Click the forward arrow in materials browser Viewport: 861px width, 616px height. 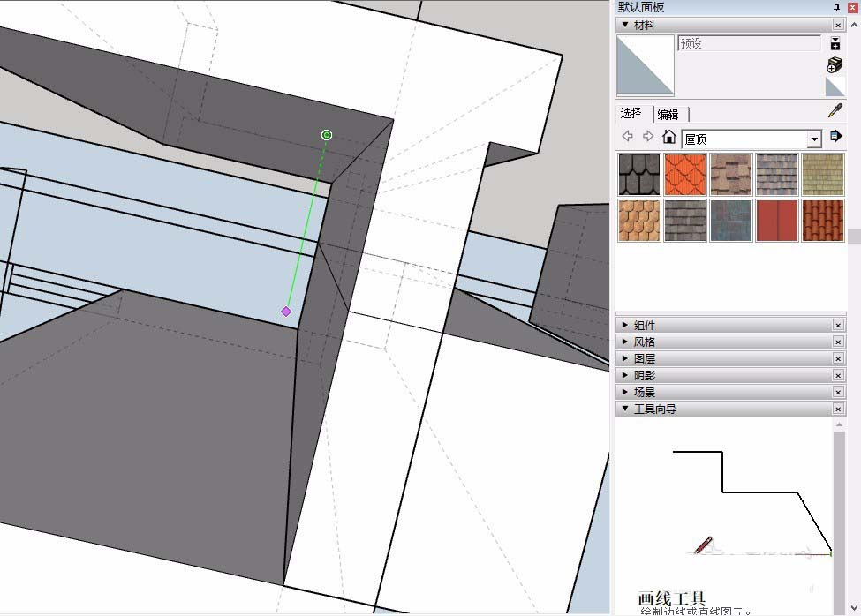coord(648,137)
